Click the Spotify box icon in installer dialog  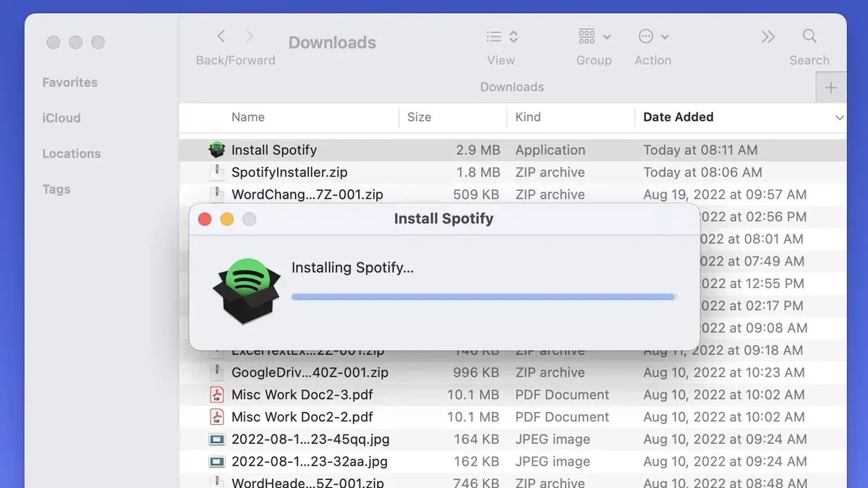(247, 291)
